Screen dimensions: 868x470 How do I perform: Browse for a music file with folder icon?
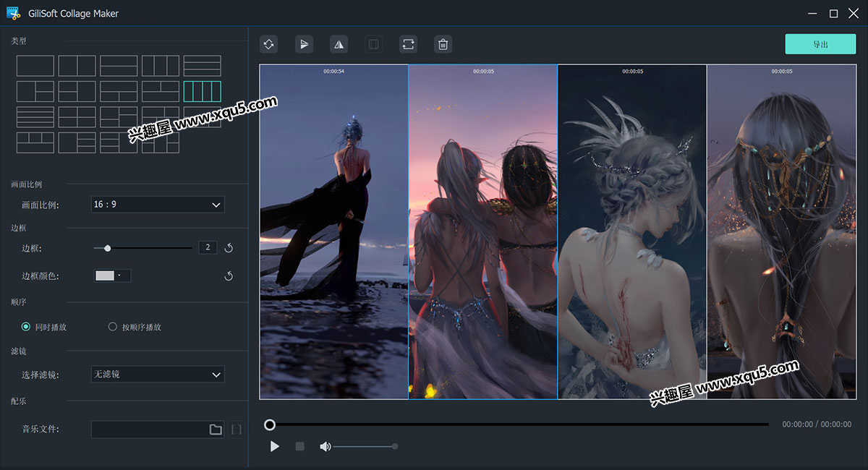(216, 430)
